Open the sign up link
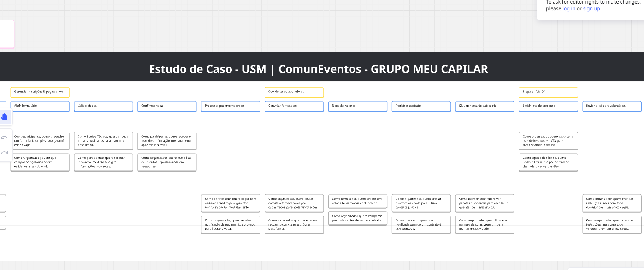Viewport: 644px width, 270px height. (591, 8)
